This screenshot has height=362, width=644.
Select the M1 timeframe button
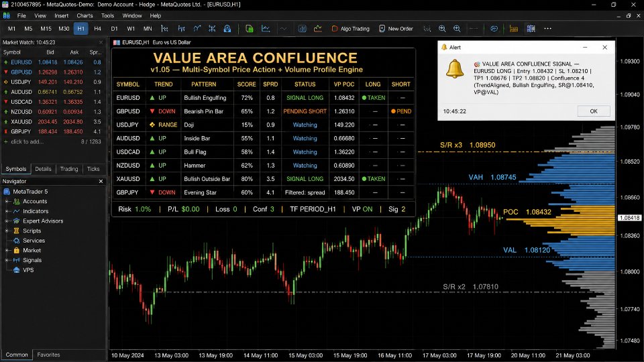[x=11, y=29]
